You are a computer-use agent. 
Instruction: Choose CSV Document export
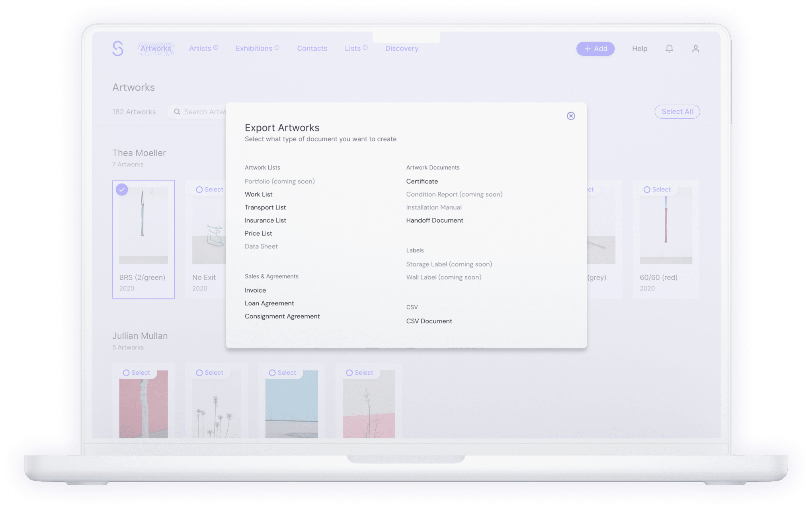(x=429, y=321)
